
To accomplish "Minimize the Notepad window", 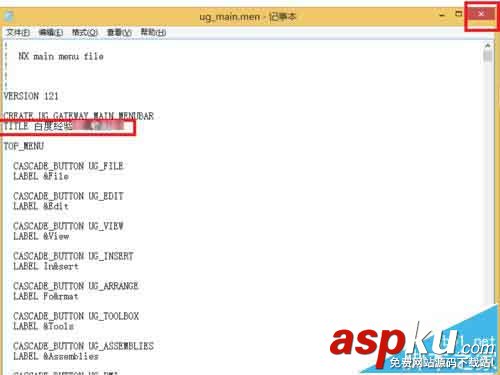I will click(442, 15).
